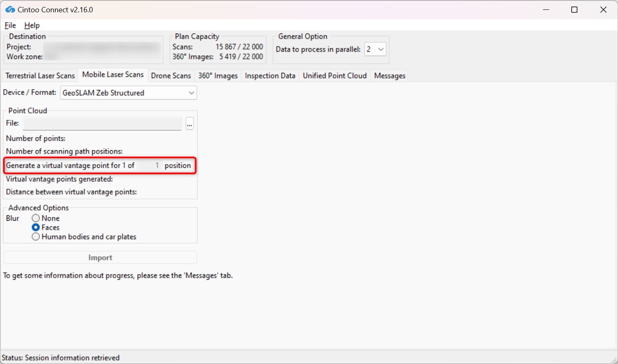
Task: Open the File menu
Action: 10,25
